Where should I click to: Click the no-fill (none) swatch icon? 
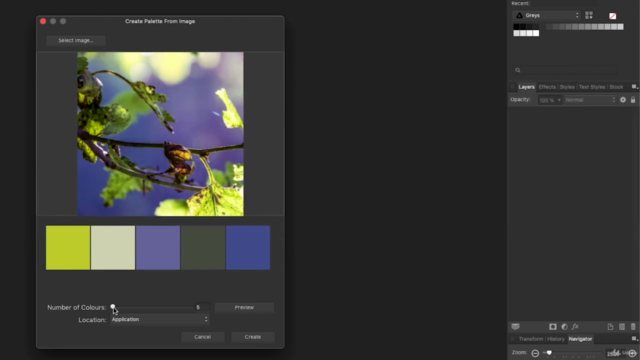(x=613, y=16)
